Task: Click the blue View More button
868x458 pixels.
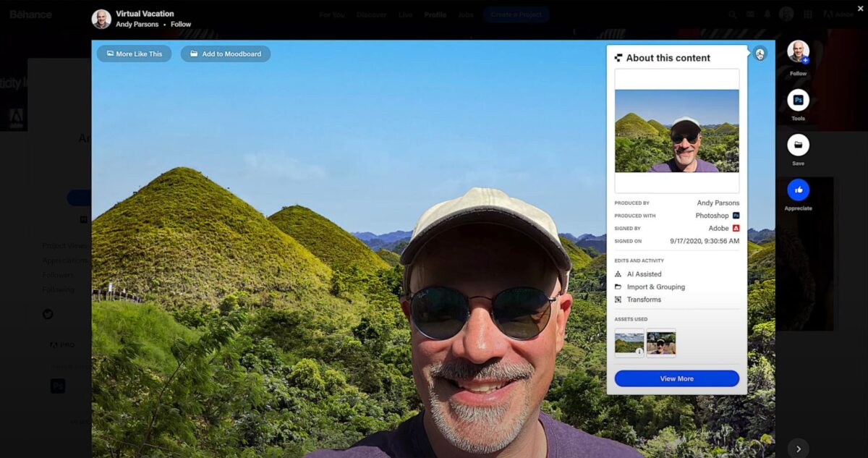Action: click(677, 378)
